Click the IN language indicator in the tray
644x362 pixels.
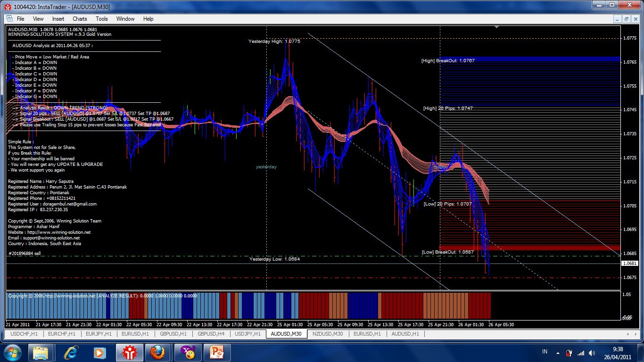[x=545, y=352]
